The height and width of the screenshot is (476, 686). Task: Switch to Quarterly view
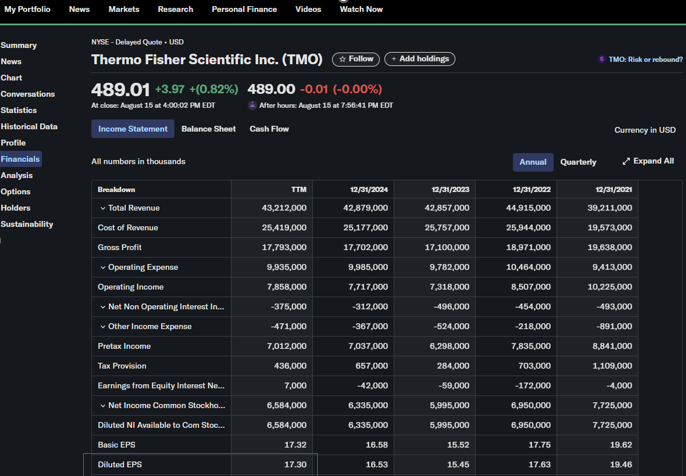click(x=578, y=162)
